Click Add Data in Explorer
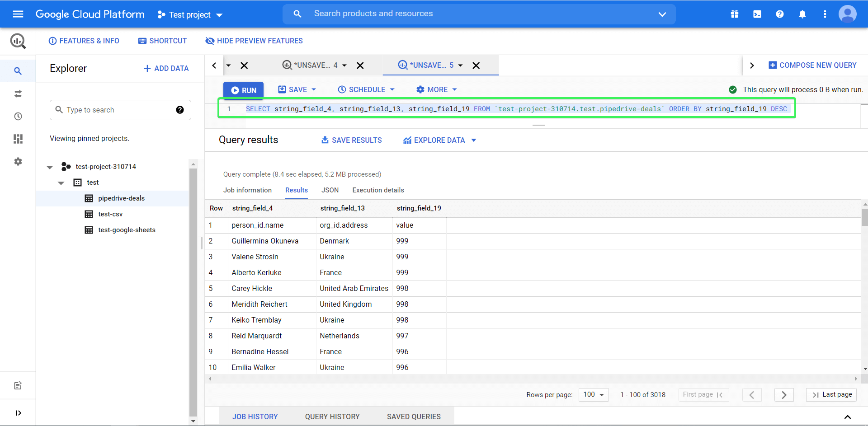The width and height of the screenshot is (868, 426). coord(166,68)
